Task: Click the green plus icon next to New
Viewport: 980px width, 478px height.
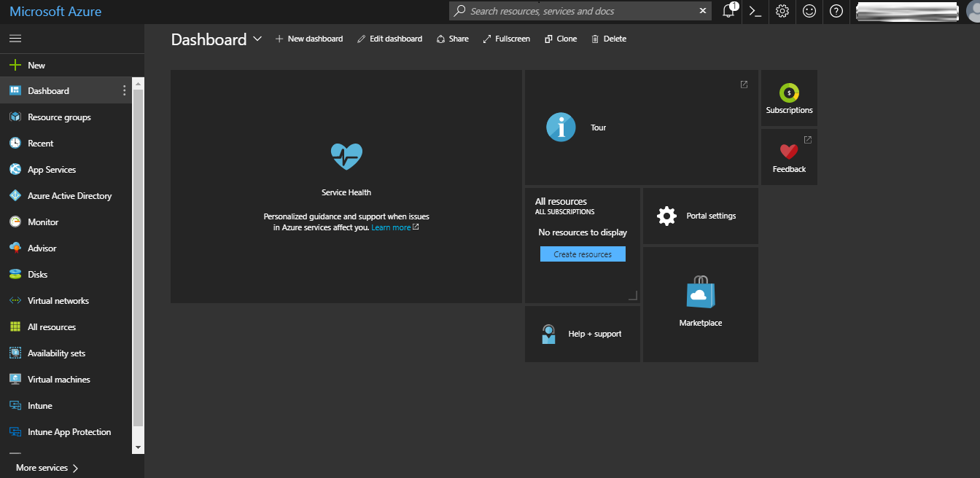Action: [x=15, y=65]
